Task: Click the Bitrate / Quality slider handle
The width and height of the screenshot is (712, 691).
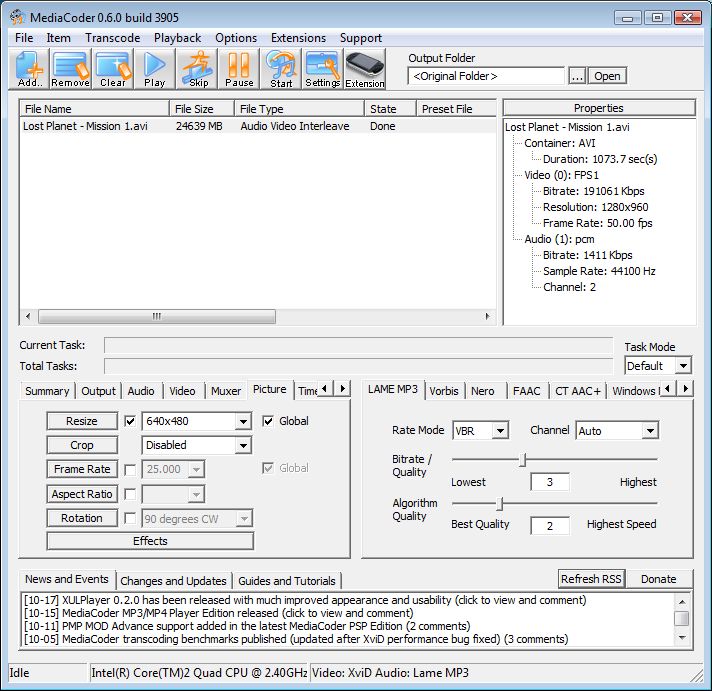Action: point(523,460)
